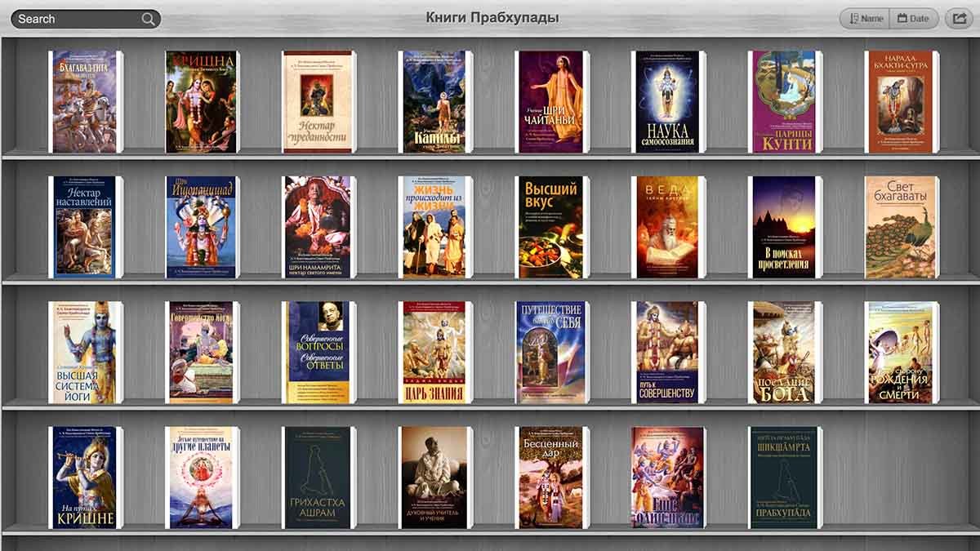Open Легкое путешествие на другие планеты book
Image resolution: width=980 pixels, height=551 pixels.
202,478
